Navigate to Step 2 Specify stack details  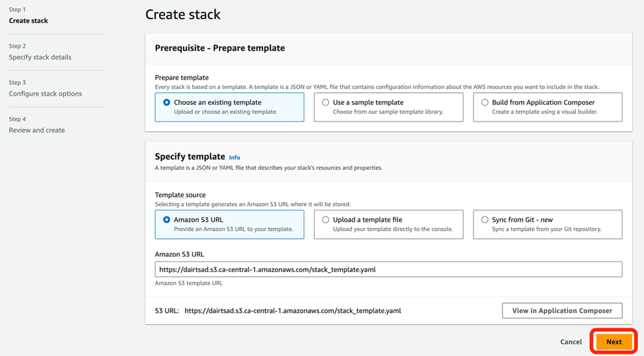point(40,57)
